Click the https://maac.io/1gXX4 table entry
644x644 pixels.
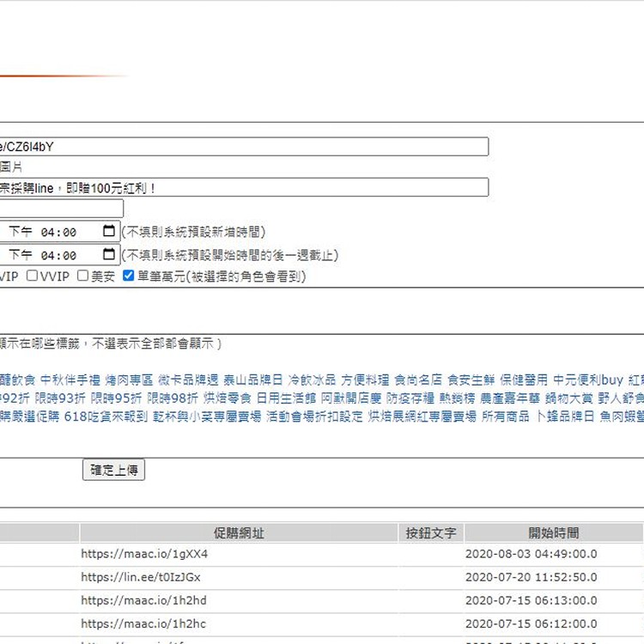pos(144,555)
